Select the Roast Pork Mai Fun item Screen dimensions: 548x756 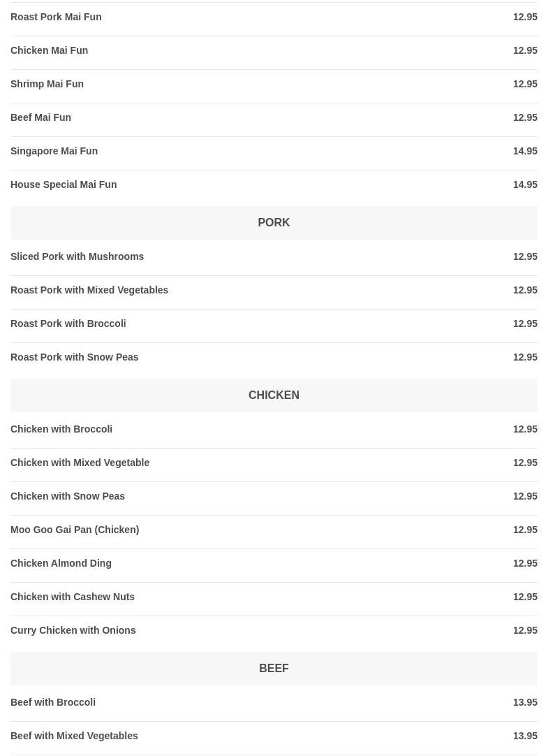pos(56,17)
